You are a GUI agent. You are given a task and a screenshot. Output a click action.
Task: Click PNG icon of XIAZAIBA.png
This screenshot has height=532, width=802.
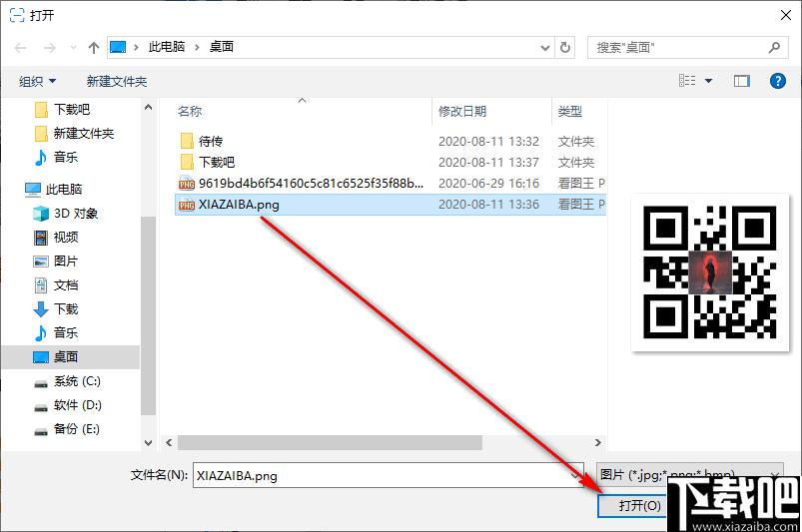[x=187, y=205]
